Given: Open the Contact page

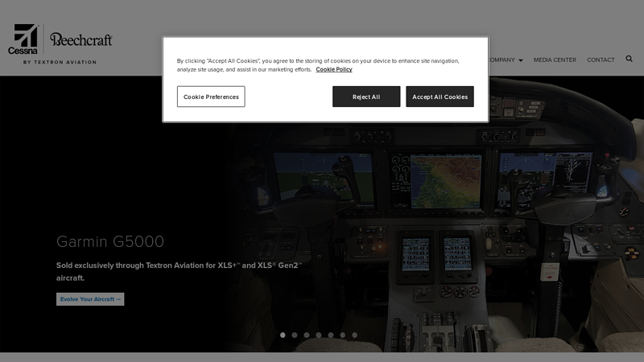Looking at the screenshot, I should click(601, 60).
